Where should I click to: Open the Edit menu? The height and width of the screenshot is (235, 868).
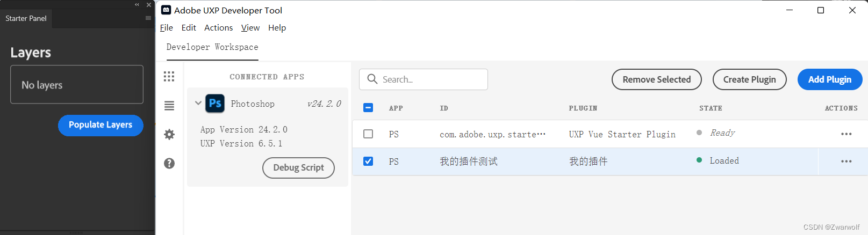(189, 27)
